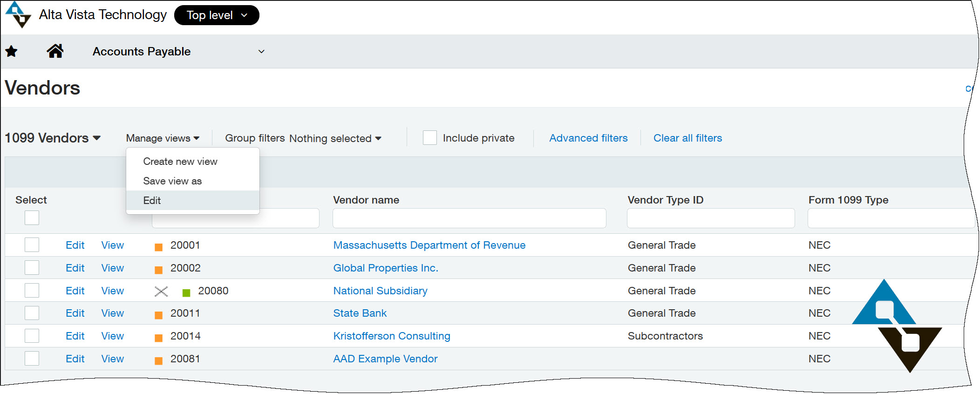Edit vendor 20081 row

click(75, 359)
